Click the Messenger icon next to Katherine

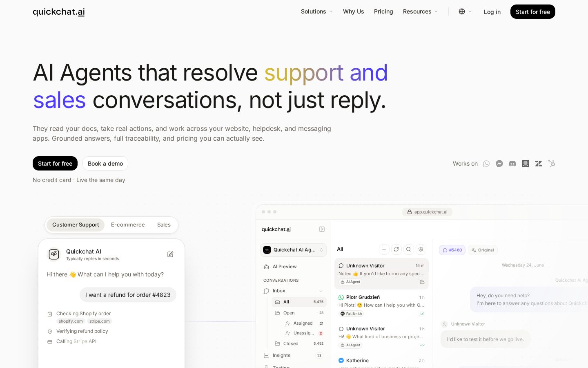341,361
